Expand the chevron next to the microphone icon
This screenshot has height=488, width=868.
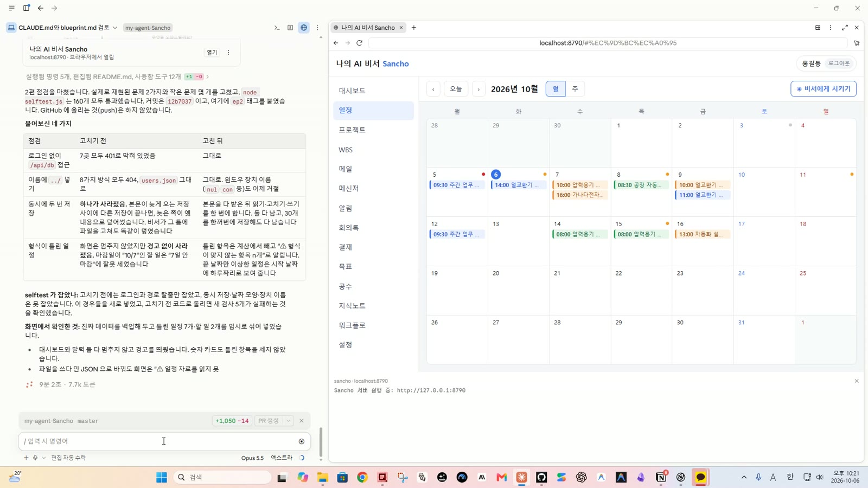click(44, 458)
